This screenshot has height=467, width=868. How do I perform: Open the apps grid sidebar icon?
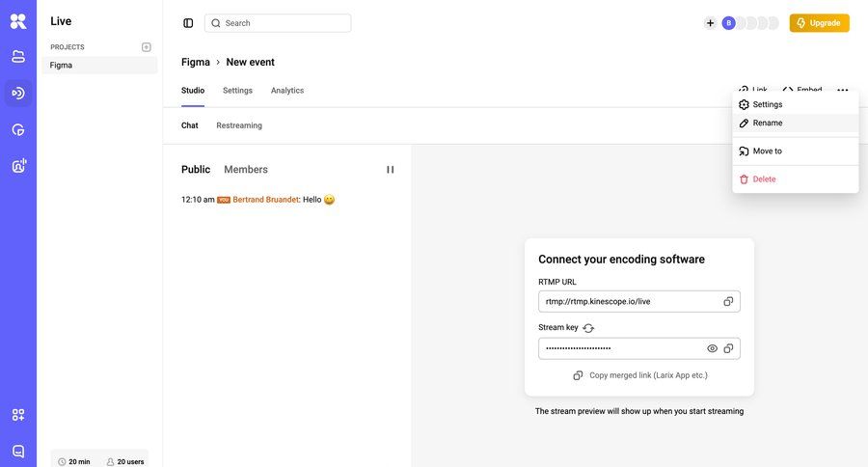point(18,415)
